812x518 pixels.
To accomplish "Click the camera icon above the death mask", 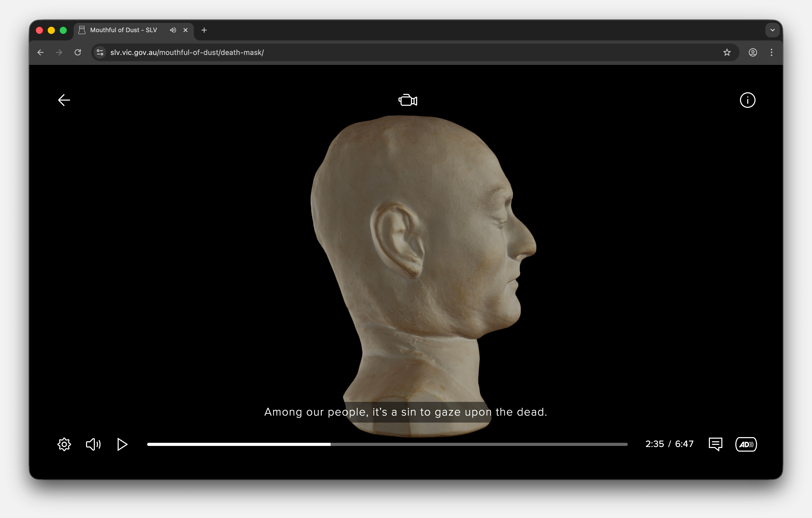I will 407,100.
